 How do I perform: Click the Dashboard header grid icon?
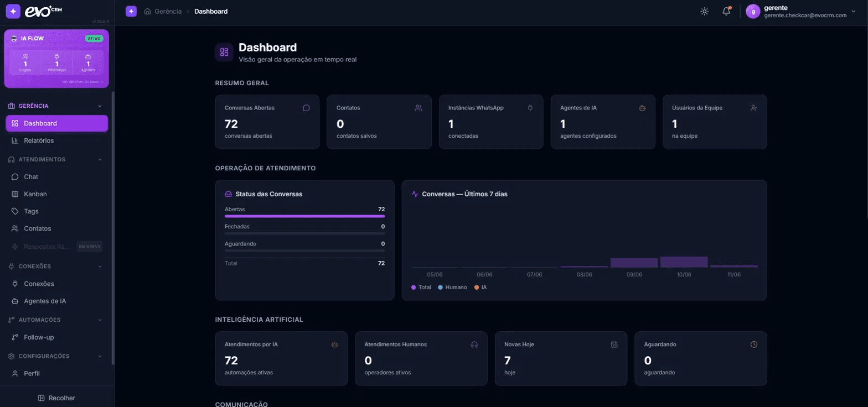(x=224, y=52)
